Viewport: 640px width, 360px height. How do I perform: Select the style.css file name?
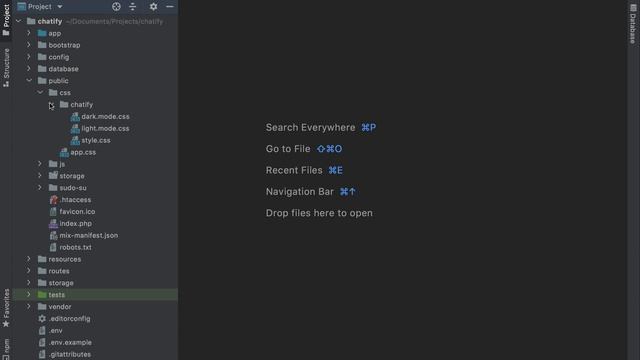96,140
